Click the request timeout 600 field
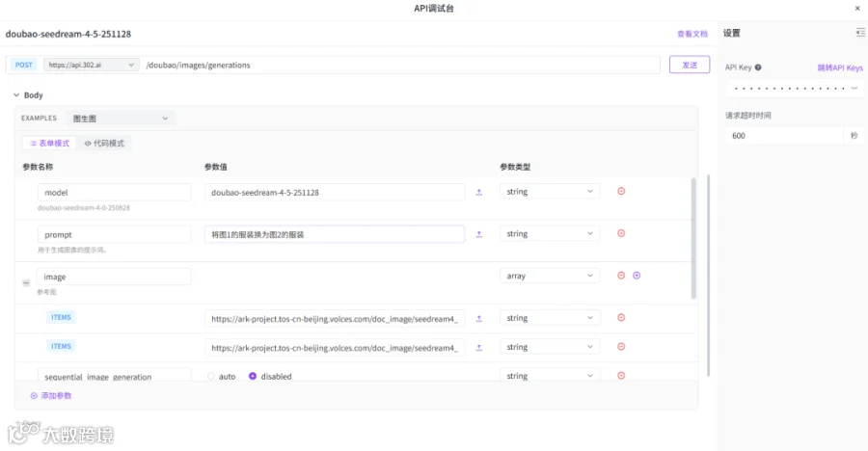 coord(784,136)
